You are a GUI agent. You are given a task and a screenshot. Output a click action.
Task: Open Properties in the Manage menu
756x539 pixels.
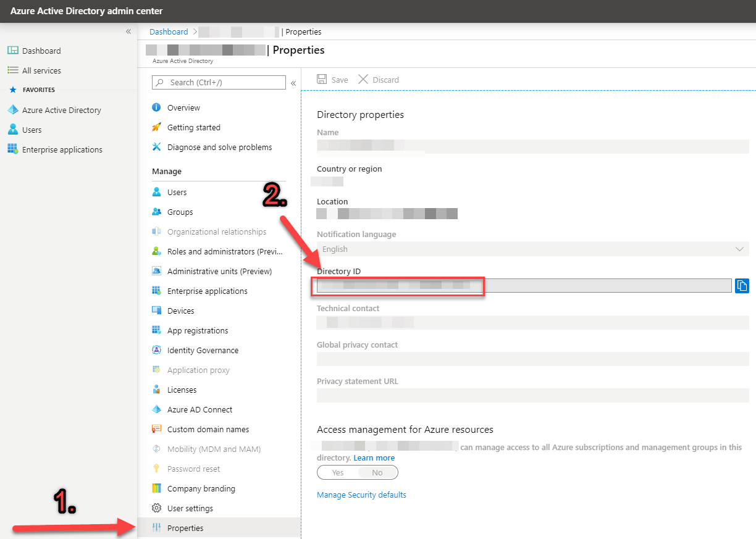[185, 528]
